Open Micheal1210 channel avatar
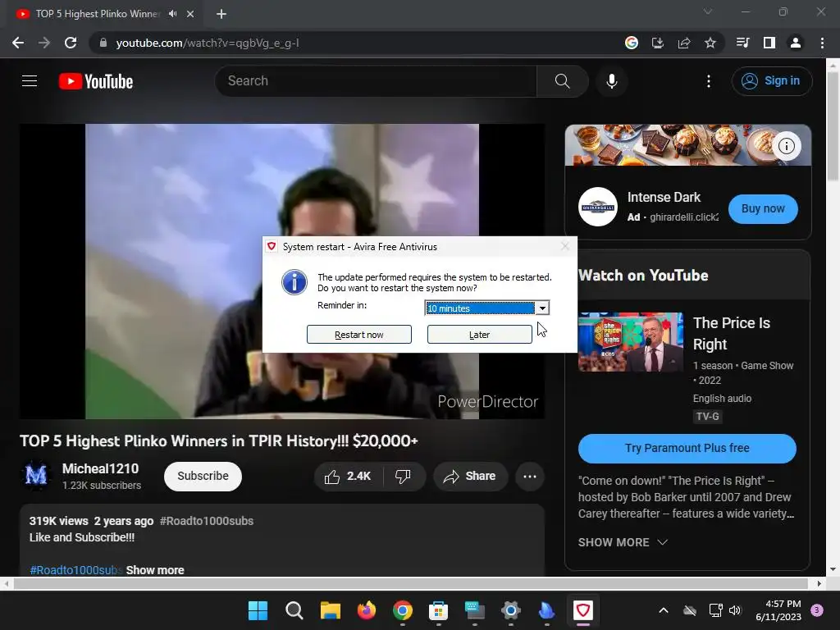The height and width of the screenshot is (630, 840). (36, 475)
